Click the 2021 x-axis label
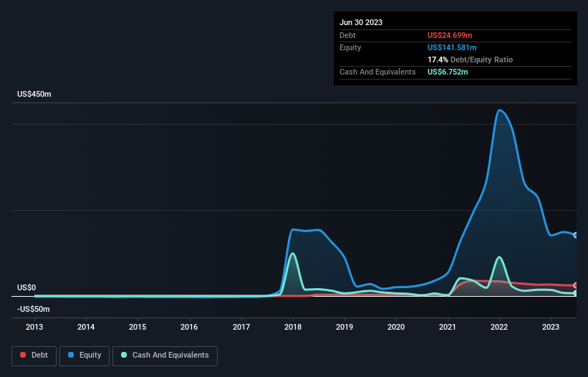 pos(448,327)
